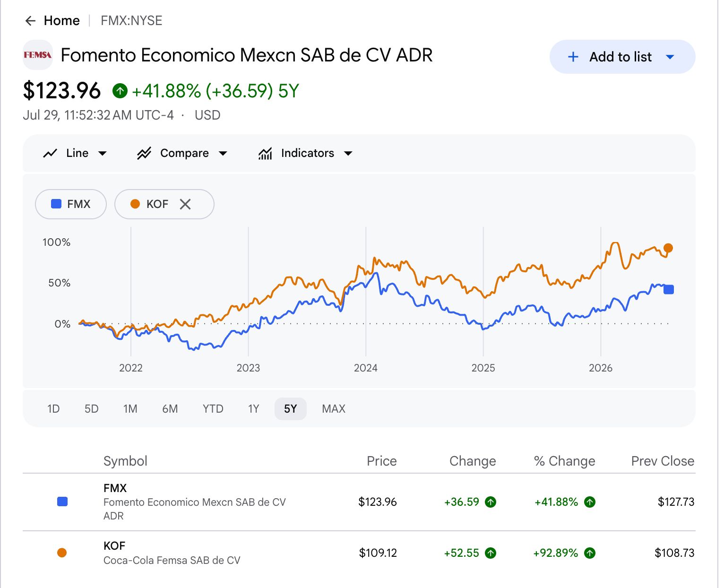The height and width of the screenshot is (588, 724).
Task: Click green up arrow beside +41.88% header
Action: point(120,91)
